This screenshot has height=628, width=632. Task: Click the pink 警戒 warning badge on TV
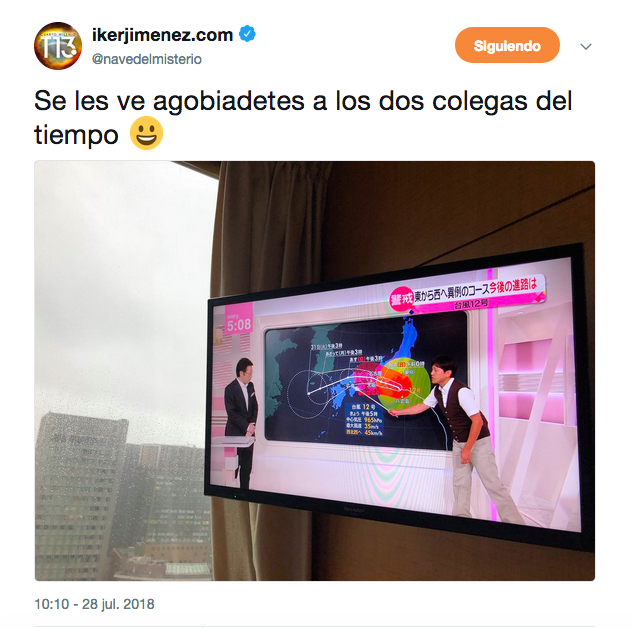(x=402, y=299)
